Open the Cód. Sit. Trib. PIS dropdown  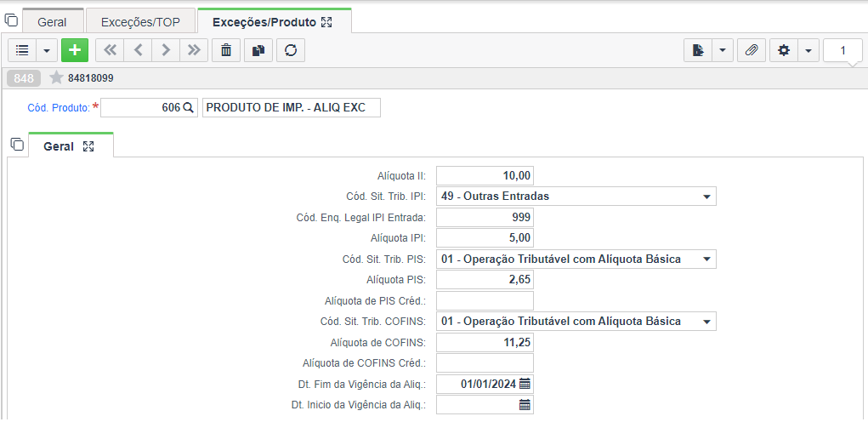click(x=576, y=259)
